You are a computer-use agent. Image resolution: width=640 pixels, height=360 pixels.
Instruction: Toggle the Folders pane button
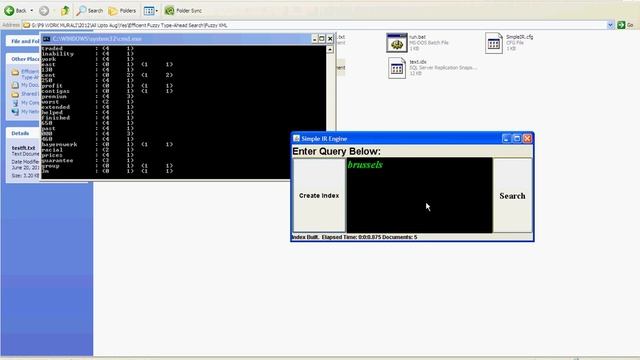(122, 11)
